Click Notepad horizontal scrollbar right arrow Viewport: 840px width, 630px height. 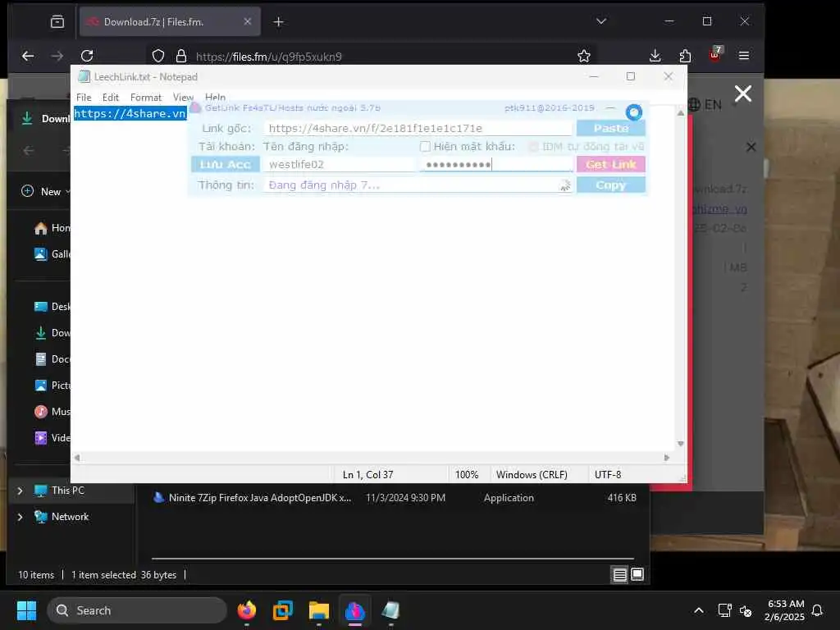coord(666,458)
